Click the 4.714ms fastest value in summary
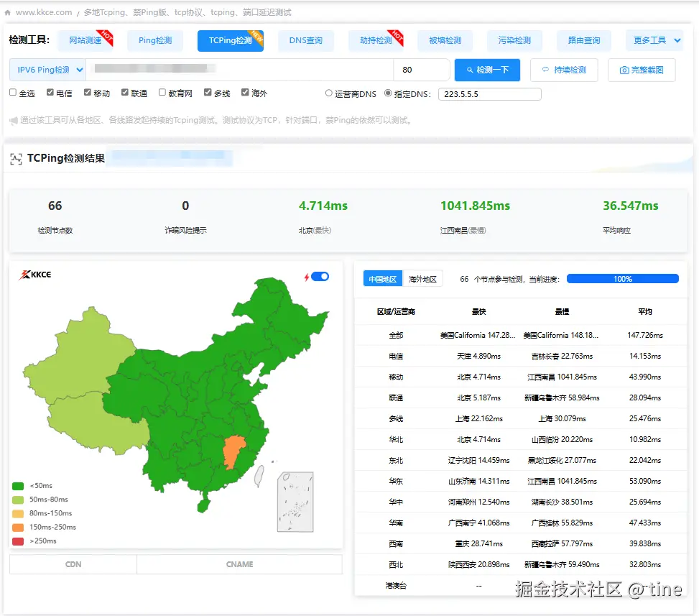 (323, 206)
